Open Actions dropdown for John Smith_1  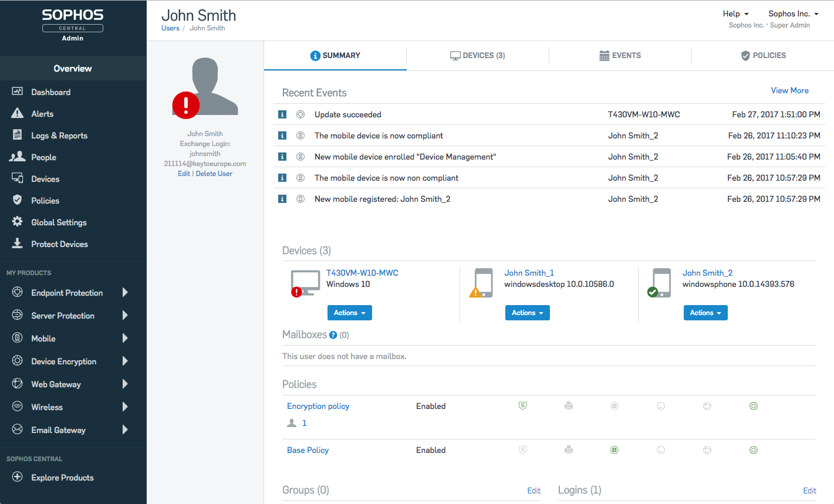(x=528, y=313)
